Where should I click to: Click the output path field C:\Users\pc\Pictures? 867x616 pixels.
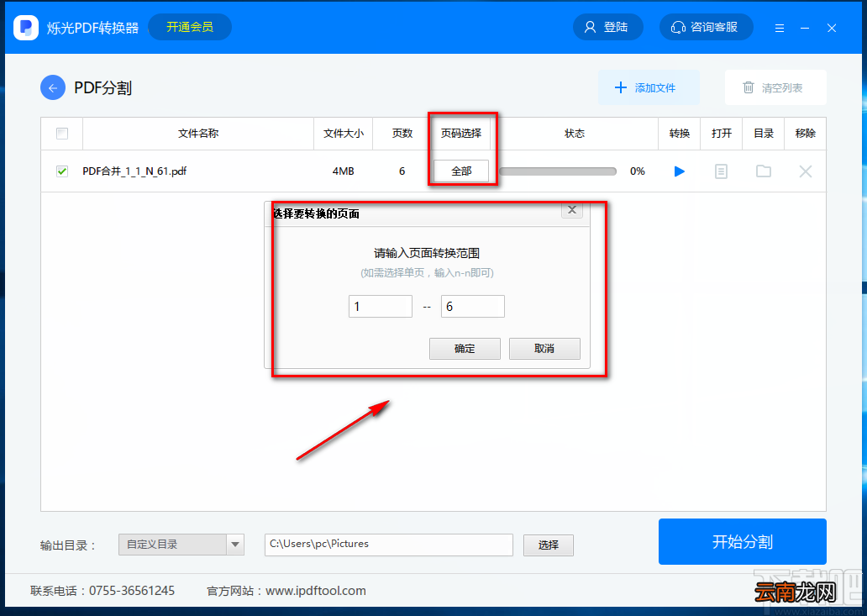point(389,544)
